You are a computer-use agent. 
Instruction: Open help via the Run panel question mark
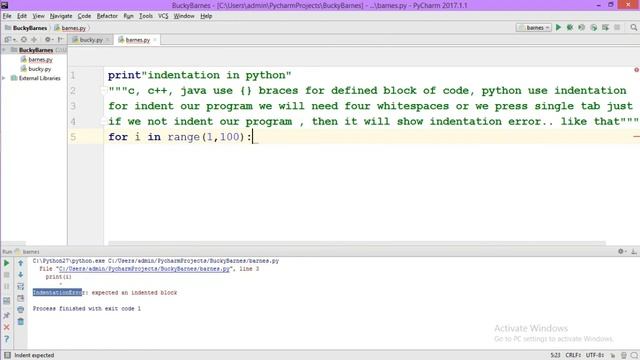tap(7, 339)
